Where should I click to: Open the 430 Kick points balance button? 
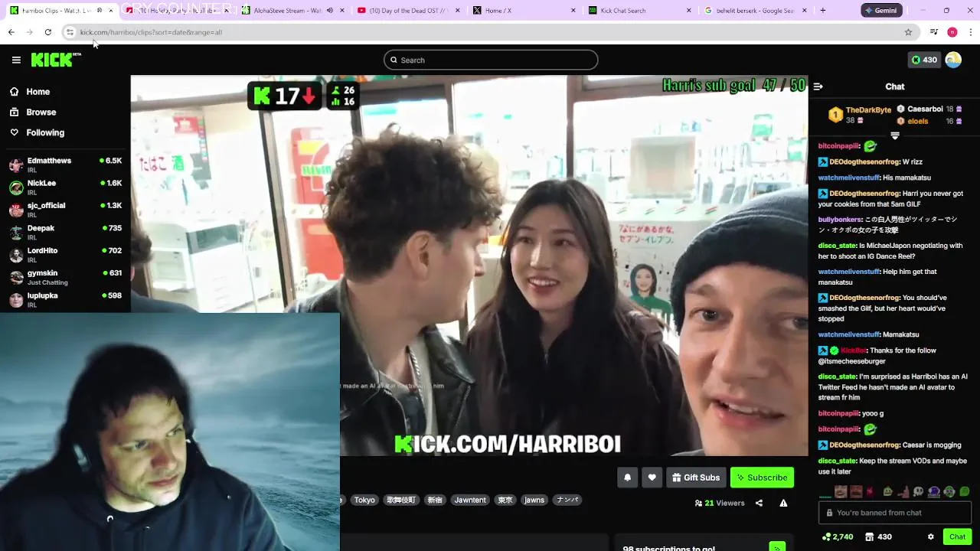pos(923,60)
